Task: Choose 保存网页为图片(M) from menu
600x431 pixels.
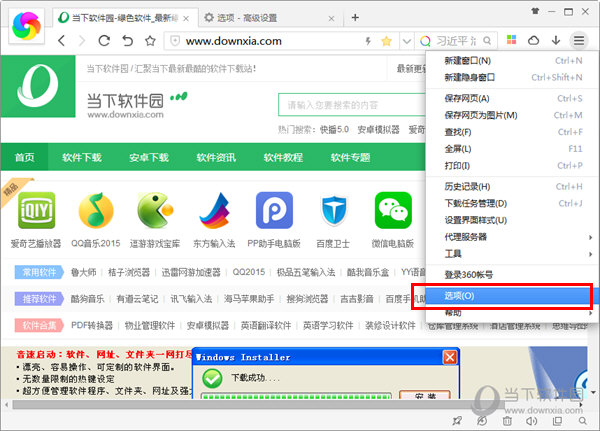Action: [x=512, y=115]
